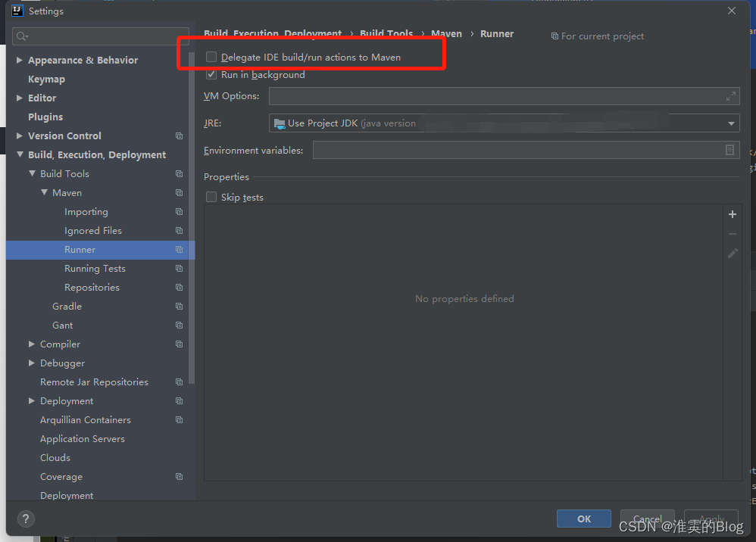The width and height of the screenshot is (756, 542).
Task: Focus the settings search box
Action: pyautogui.click(x=100, y=36)
